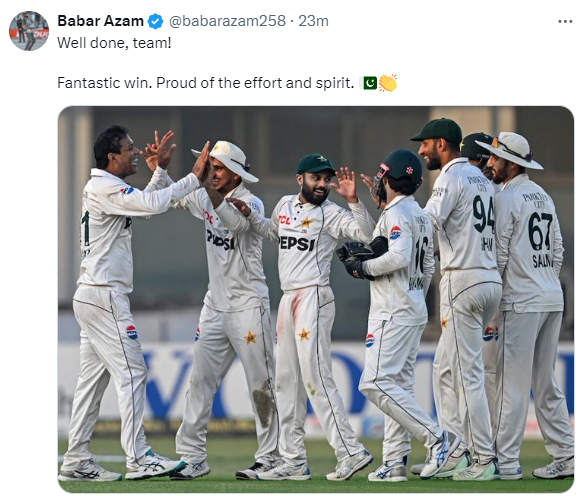Open the tweet via 23m timestamp
This screenshot has width=587, height=496.
(313, 21)
